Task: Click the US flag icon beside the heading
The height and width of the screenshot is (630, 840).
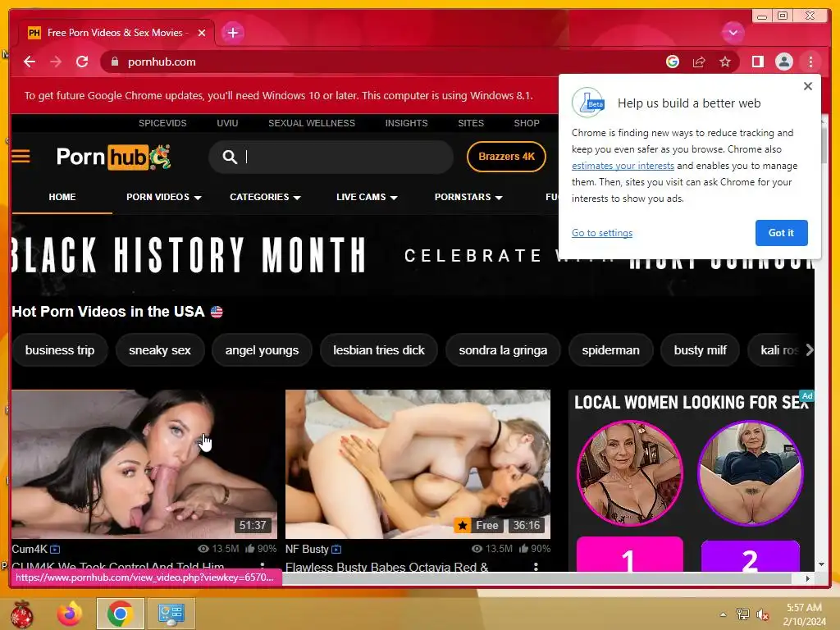Action: tap(217, 312)
